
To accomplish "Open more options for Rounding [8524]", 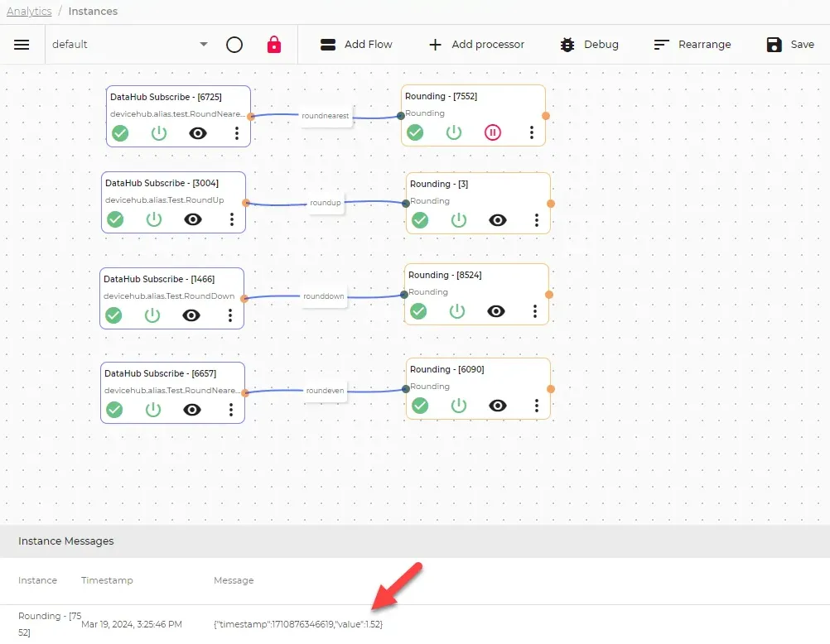I will 535,311.
